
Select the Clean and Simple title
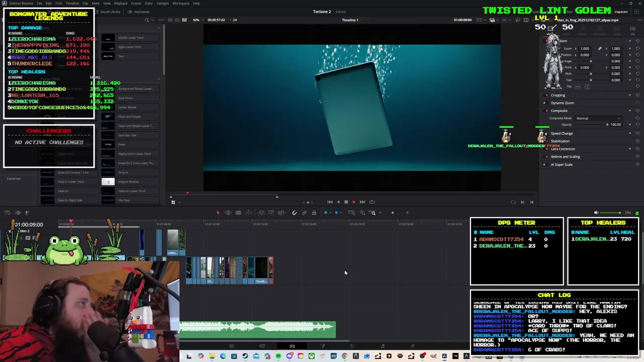(x=129, y=117)
